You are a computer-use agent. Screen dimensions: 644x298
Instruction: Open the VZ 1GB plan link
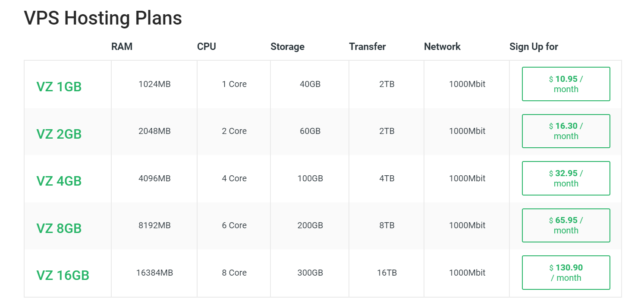(x=59, y=87)
